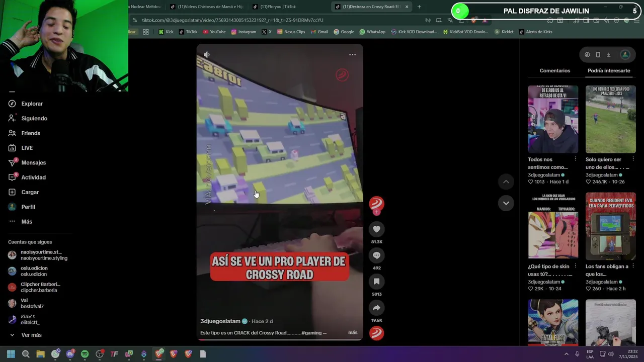Open the YouTube bookmark
Viewport: 644px width, 362px height.
click(214, 32)
